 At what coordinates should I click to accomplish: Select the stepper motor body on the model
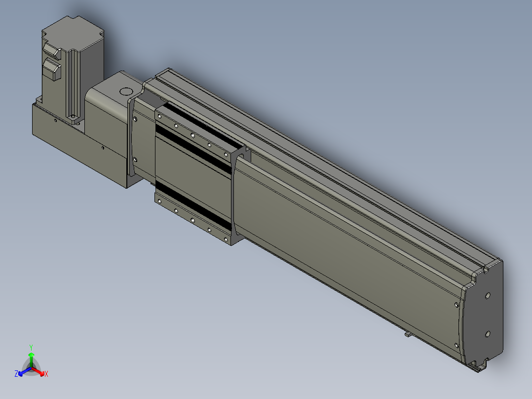click(x=73, y=68)
